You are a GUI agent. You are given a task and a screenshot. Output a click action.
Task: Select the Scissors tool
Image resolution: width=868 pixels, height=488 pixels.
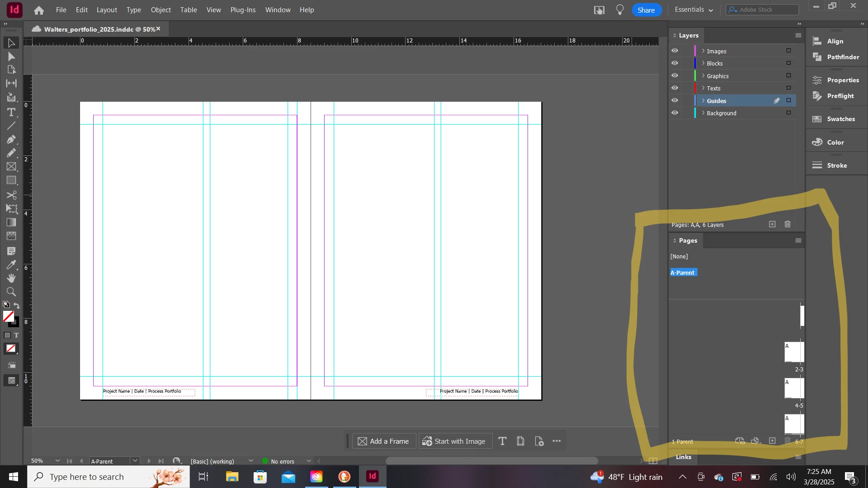tap(11, 195)
